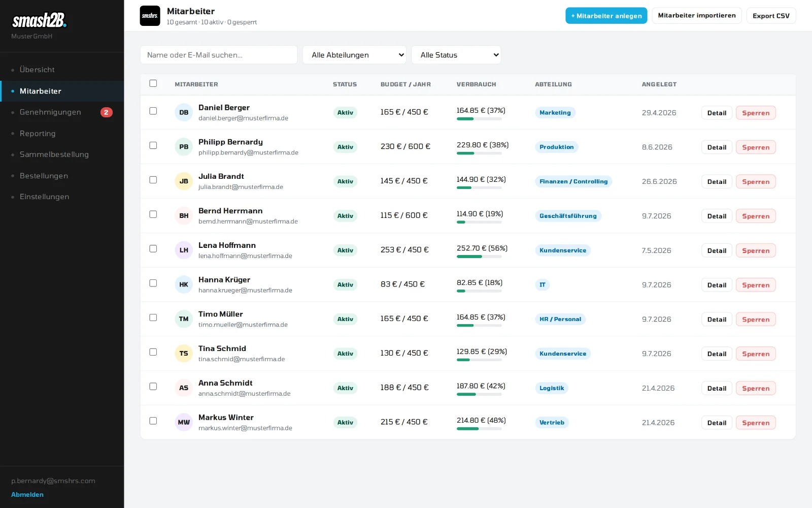Click the Marketing department tag
This screenshot has height=508, width=812.
pyautogui.click(x=555, y=113)
